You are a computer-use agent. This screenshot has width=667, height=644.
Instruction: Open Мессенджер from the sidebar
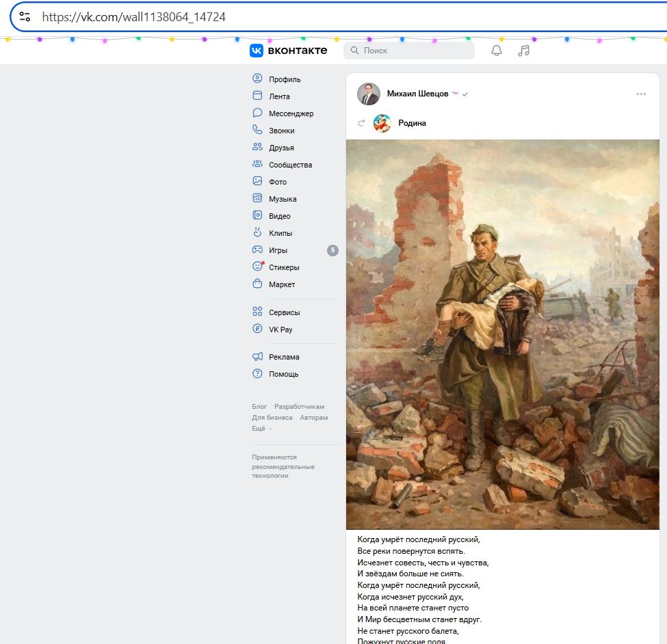click(x=291, y=113)
